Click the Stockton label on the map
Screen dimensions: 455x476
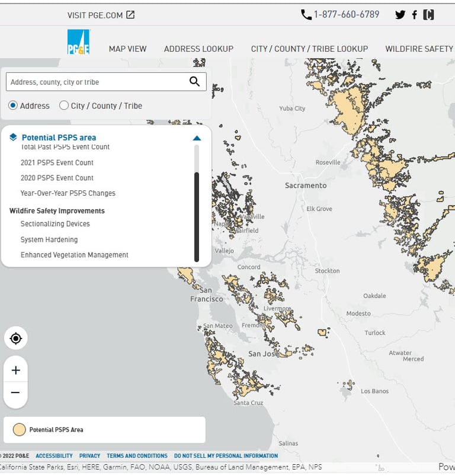point(327,271)
